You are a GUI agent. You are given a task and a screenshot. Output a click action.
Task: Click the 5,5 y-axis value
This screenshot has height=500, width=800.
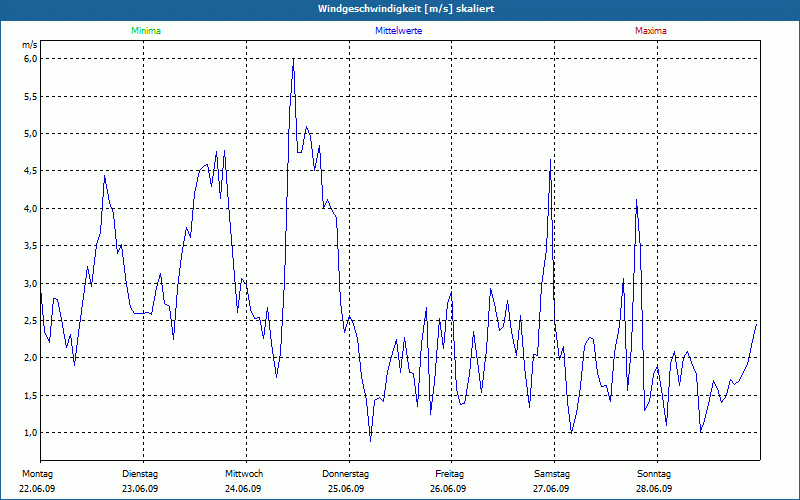(x=31, y=96)
